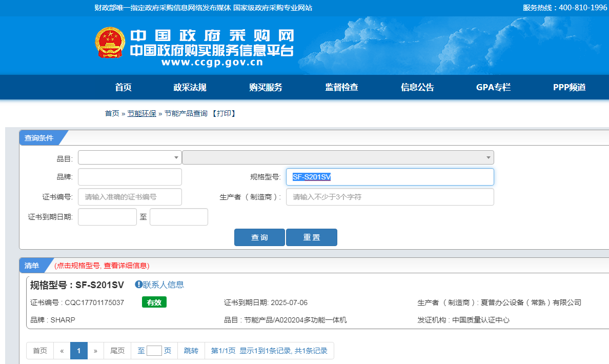Open the 信息公告 navigation item
This screenshot has height=364, width=609.
coord(417,87)
